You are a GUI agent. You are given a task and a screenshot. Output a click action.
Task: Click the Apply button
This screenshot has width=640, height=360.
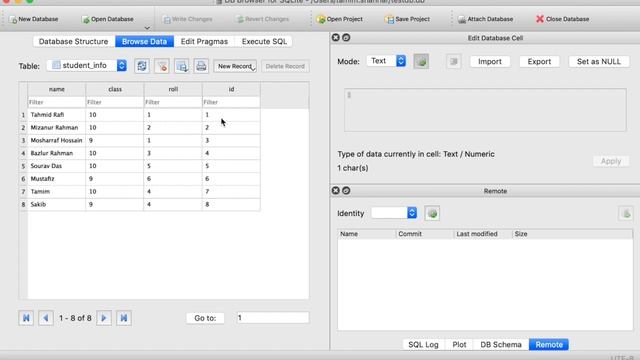(x=611, y=161)
